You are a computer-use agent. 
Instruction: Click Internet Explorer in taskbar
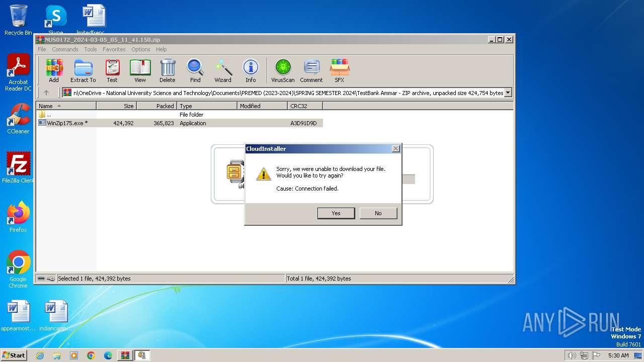coord(40,355)
